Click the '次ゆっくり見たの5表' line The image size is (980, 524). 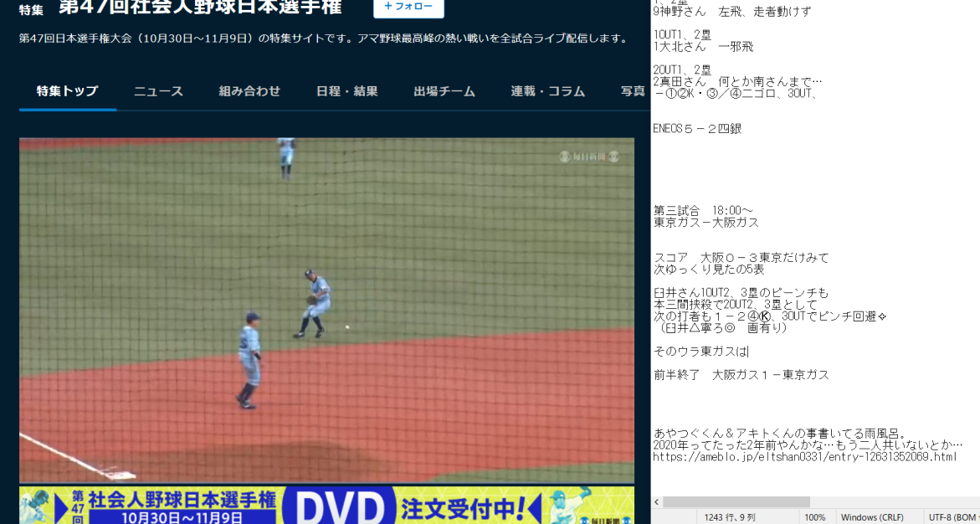click(x=709, y=270)
